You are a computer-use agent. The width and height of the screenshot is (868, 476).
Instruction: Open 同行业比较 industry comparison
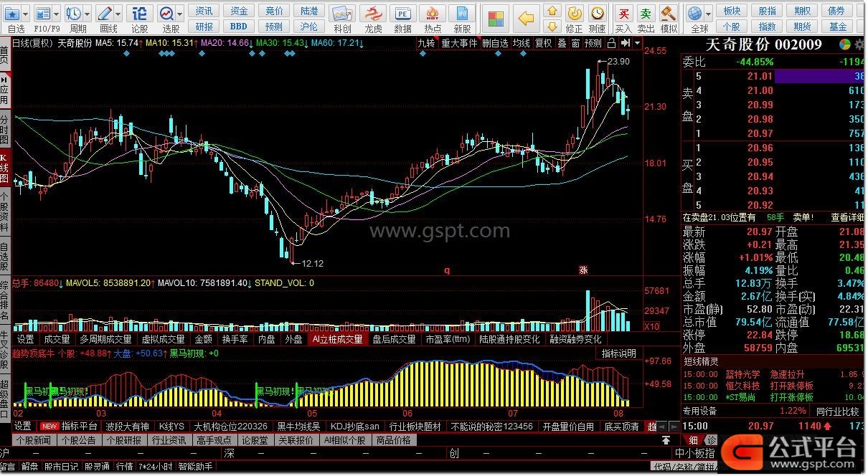[x=838, y=411]
